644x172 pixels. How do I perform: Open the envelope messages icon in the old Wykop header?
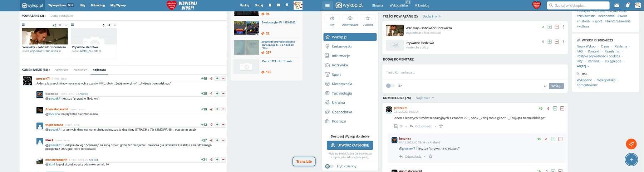tap(279, 5)
